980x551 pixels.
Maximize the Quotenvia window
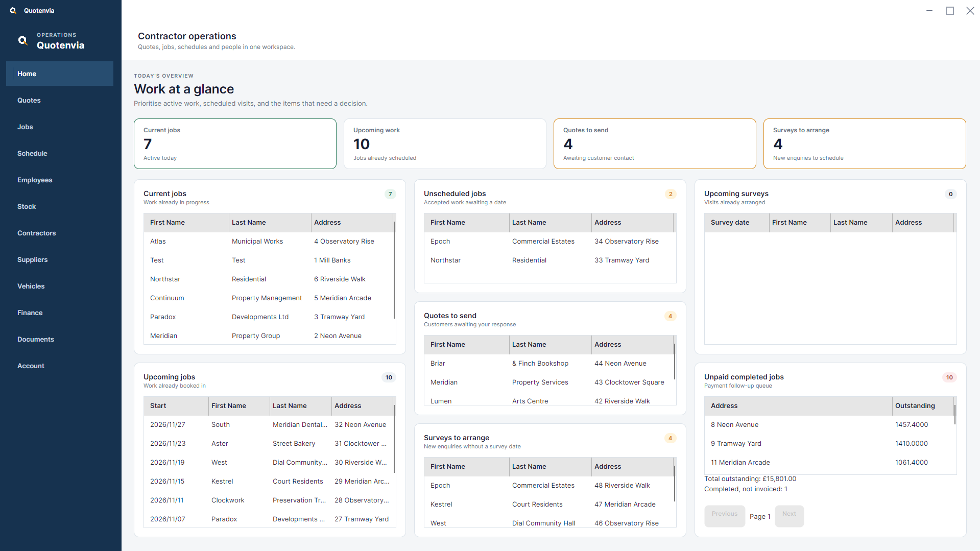[x=950, y=11]
